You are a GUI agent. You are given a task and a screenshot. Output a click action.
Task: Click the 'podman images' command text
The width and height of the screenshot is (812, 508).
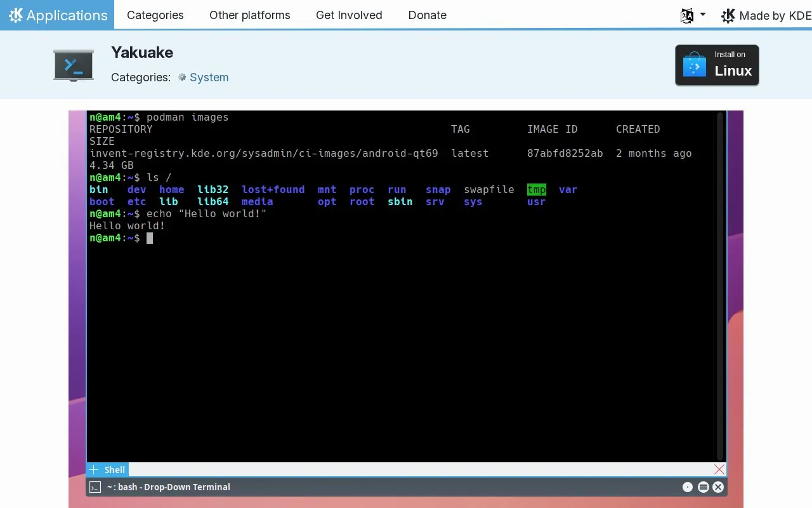[x=188, y=117]
